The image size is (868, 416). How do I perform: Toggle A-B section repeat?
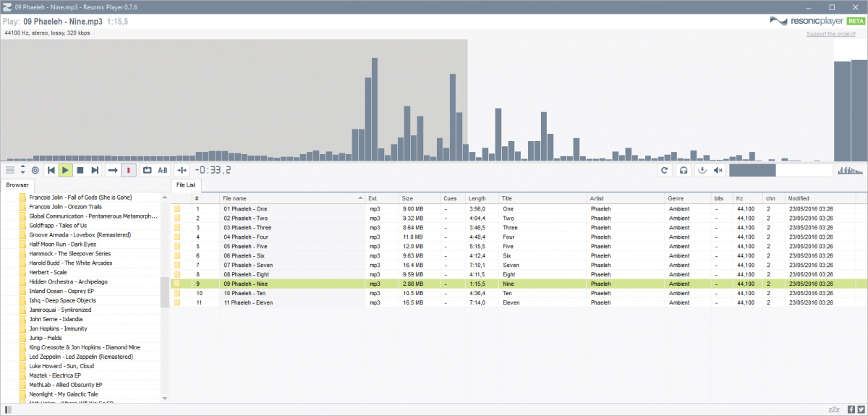click(x=163, y=170)
